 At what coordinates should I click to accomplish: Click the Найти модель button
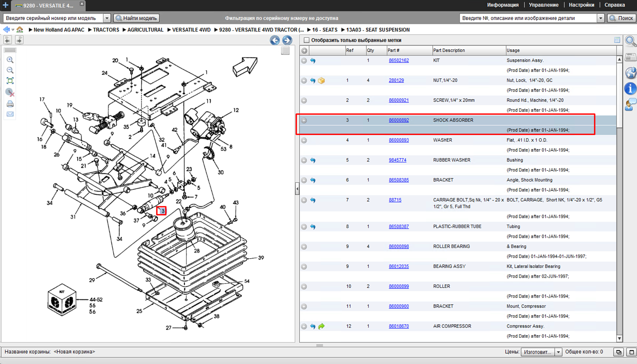(137, 18)
